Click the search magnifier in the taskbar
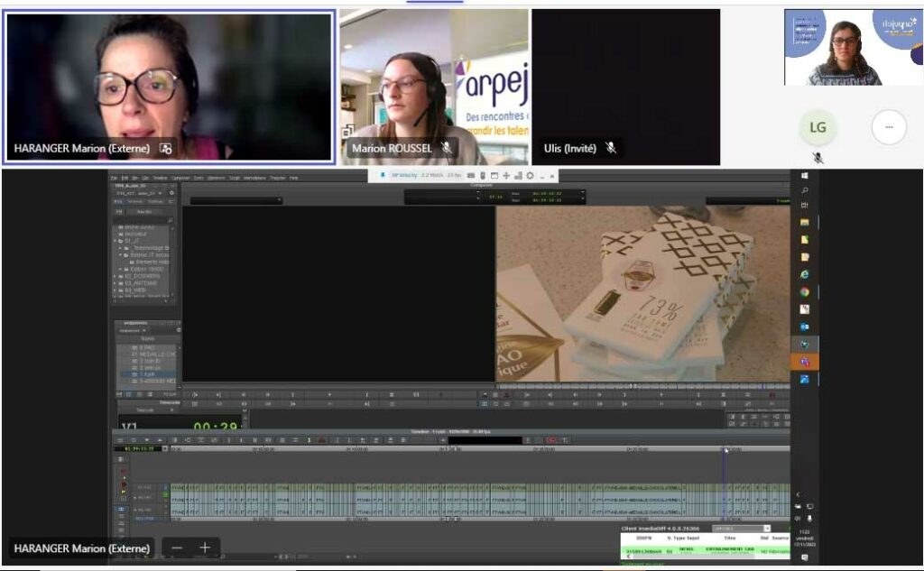The width and height of the screenshot is (924, 571). (804, 190)
